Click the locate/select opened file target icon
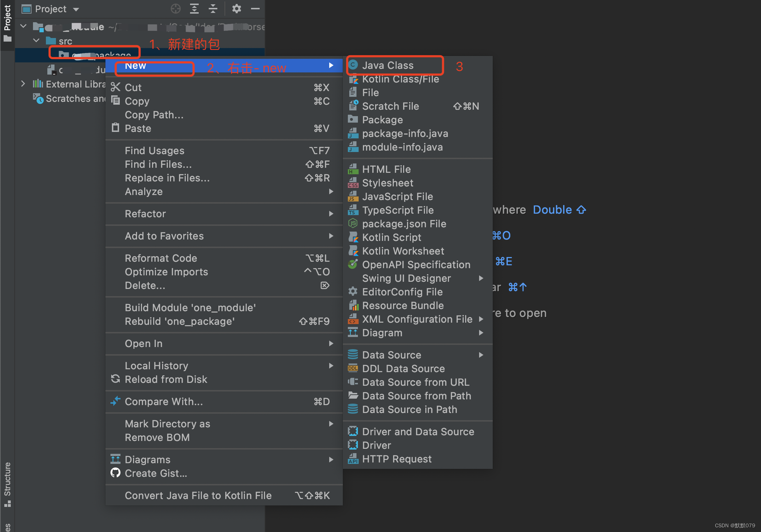Screen dimensions: 761x532 175,9
